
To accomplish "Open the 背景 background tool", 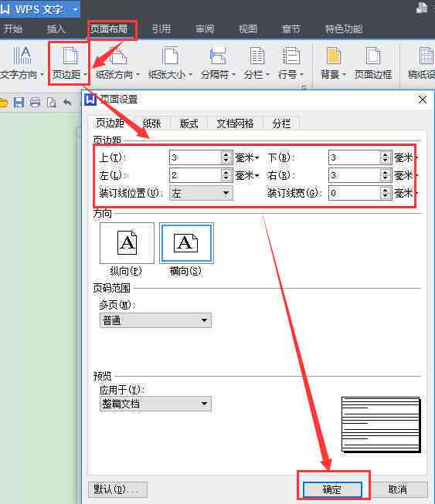I will pos(333,63).
